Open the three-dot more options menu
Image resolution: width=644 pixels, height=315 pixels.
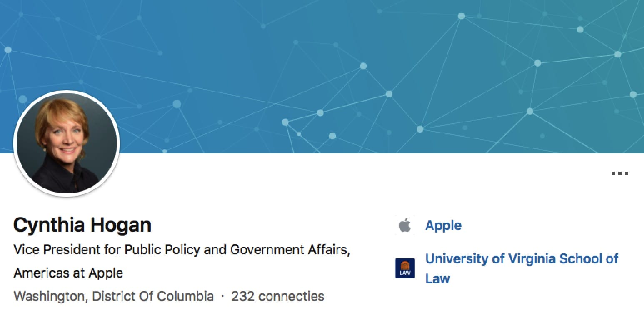[x=619, y=173]
